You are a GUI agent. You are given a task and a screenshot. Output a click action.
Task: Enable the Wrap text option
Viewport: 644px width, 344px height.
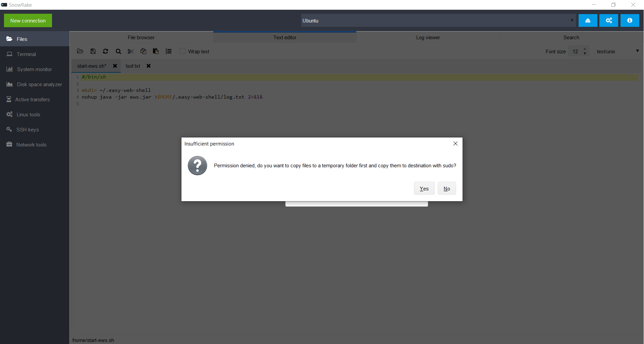coord(182,51)
